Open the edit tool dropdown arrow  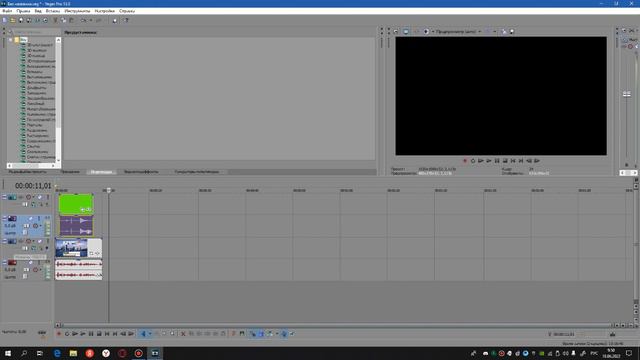(x=150, y=334)
